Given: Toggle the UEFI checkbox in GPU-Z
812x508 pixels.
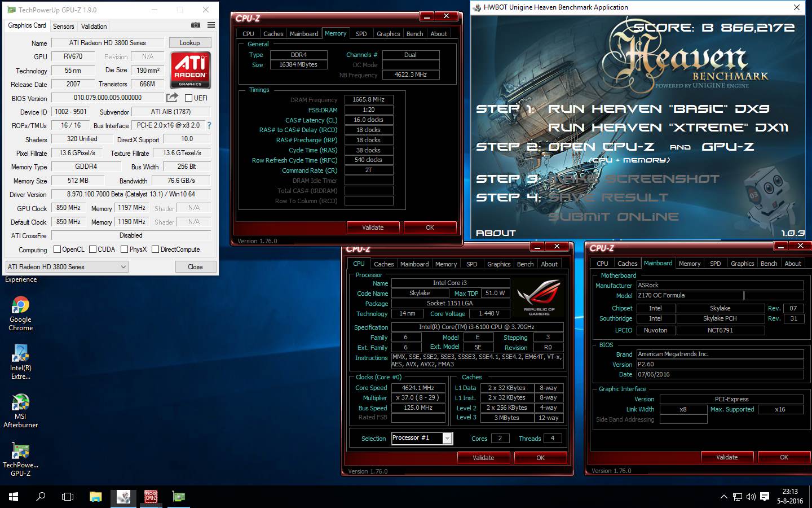Looking at the screenshot, I should [189, 98].
